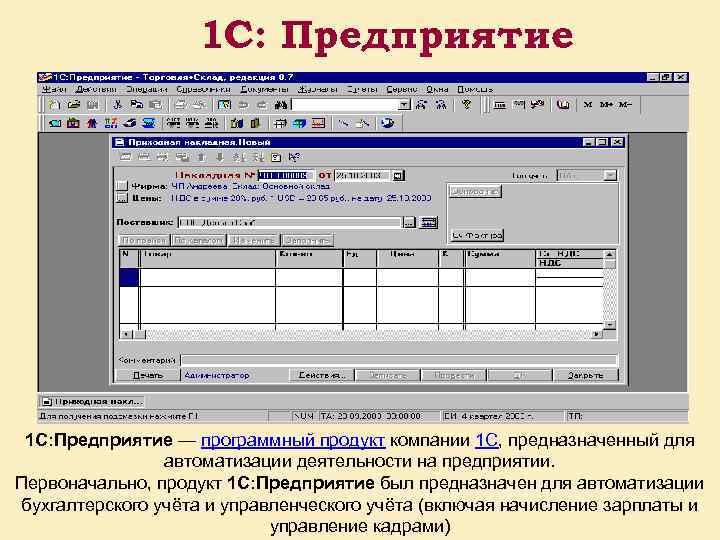
Task: Click the Товар column header
Action: coord(208,259)
